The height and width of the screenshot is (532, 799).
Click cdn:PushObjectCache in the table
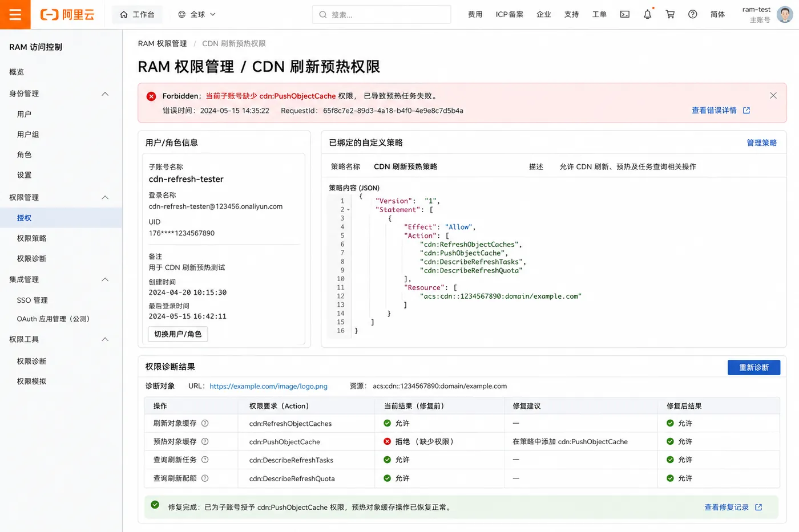coord(284,442)
